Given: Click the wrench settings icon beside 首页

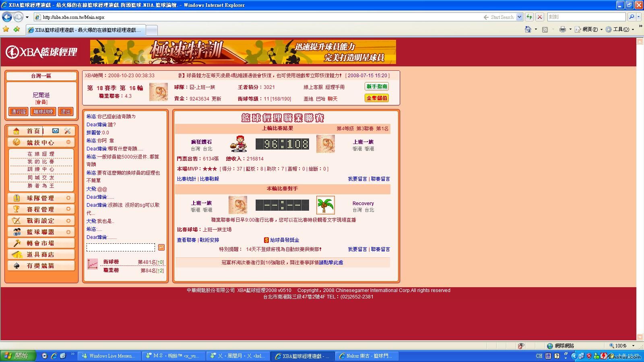Looking at the screenshot, I should tap(68, 131).
